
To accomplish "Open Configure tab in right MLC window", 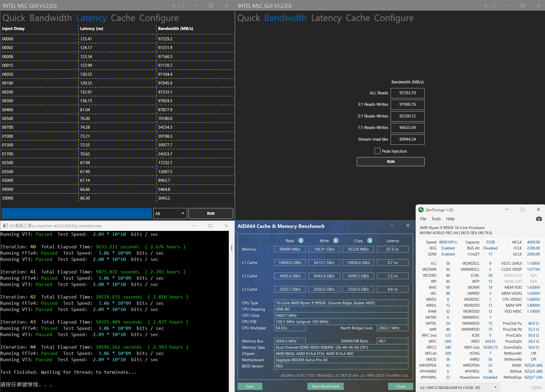I will coord(394,18).
